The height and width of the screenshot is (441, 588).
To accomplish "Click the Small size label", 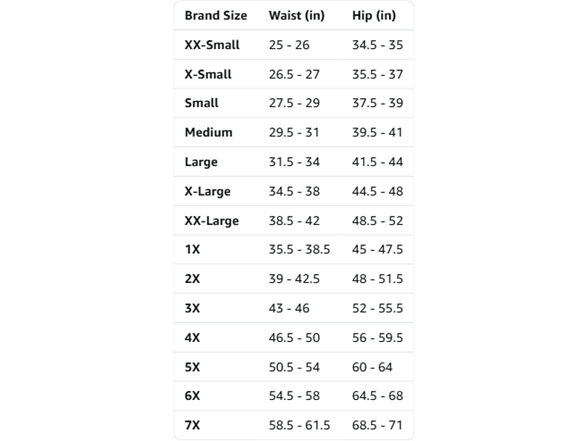I will 201,103.
